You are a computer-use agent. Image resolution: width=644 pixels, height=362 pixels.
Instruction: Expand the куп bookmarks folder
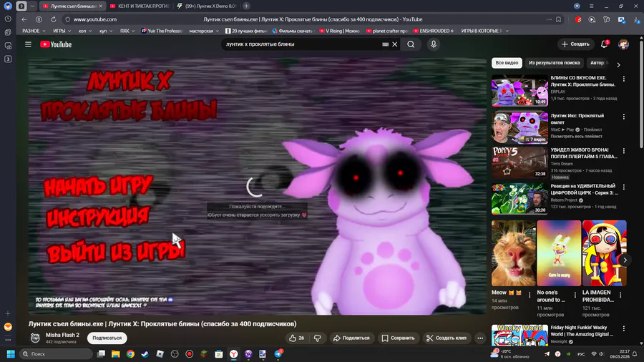106,31
